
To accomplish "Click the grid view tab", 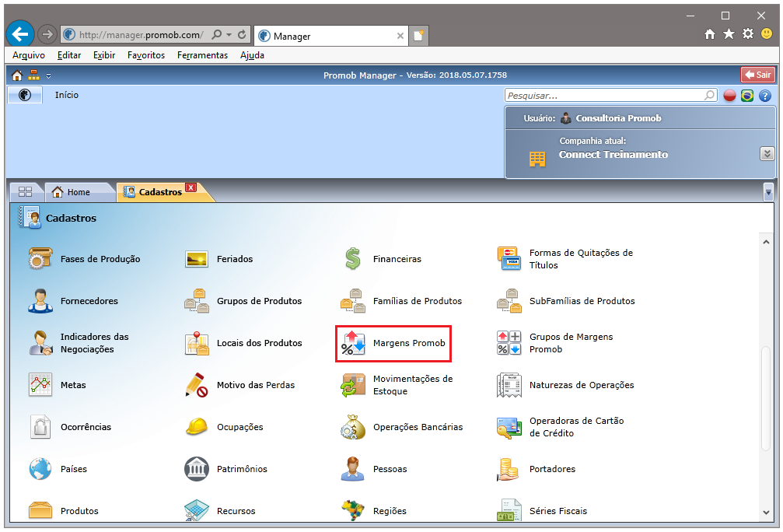I will [25, 192].
